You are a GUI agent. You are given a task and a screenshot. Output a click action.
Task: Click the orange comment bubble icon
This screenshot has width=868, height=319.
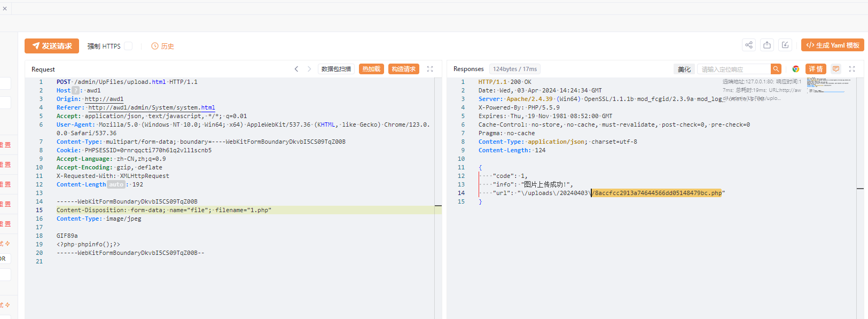(836, 69)
